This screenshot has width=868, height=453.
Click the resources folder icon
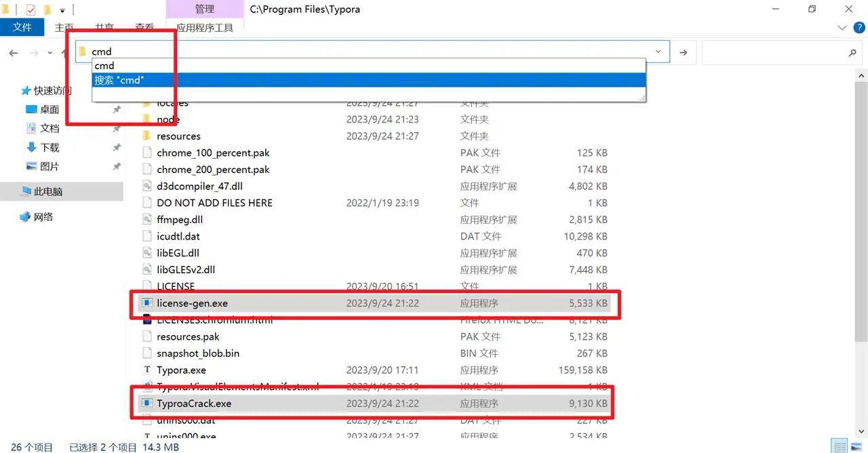click(x=147, y=136)
